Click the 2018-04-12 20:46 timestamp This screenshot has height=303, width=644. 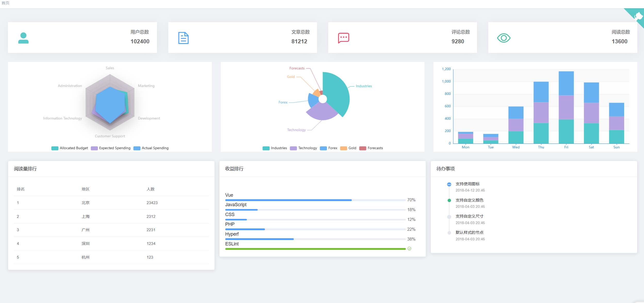[x=470, y=190]
